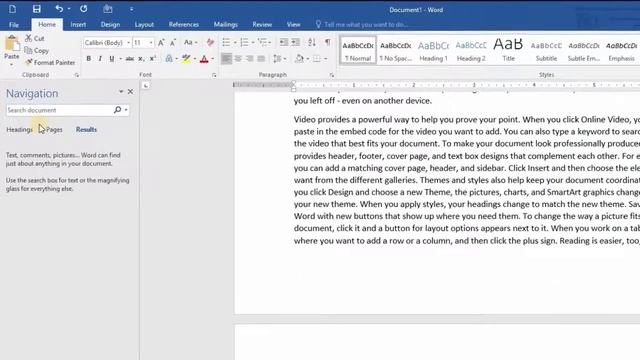Screen dimensions: 640x360
Task: Copy the selection
Action: tap(37, 51)
